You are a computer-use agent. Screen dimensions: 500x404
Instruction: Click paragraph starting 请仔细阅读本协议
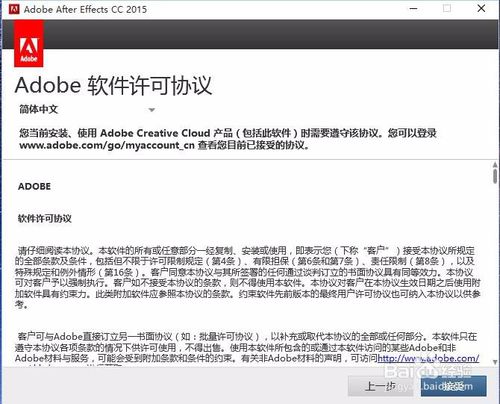tap(248, 277)
